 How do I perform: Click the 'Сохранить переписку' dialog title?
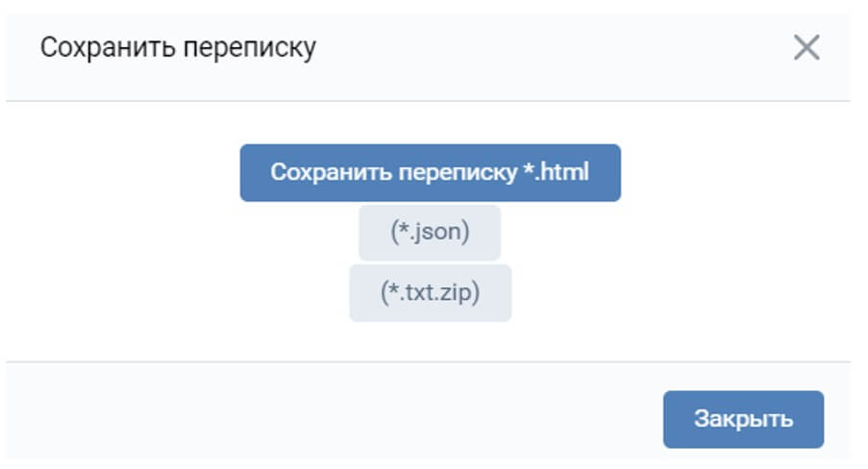[x=178, y=48]
